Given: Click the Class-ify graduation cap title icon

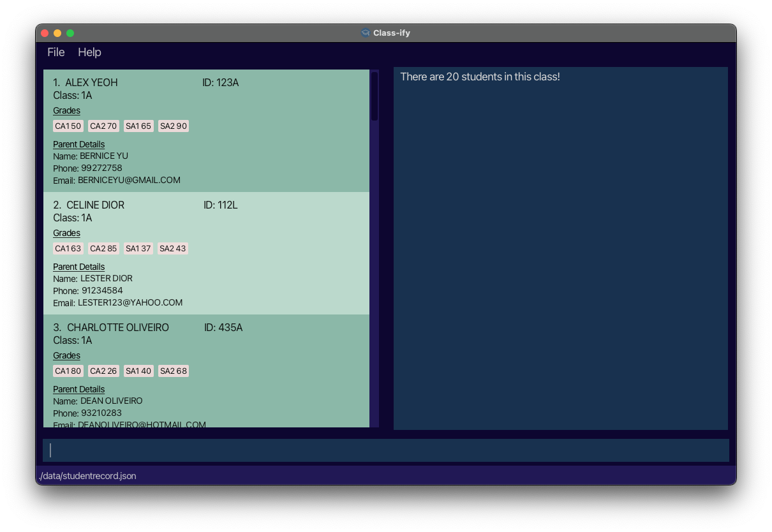Looking at the screenshot, I should pyautogui.click(x=366, y=33).
